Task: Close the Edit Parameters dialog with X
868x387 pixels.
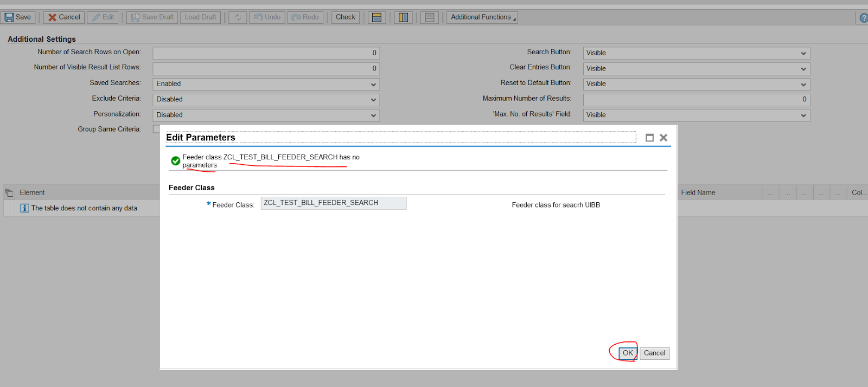Action: coord(663,138)
